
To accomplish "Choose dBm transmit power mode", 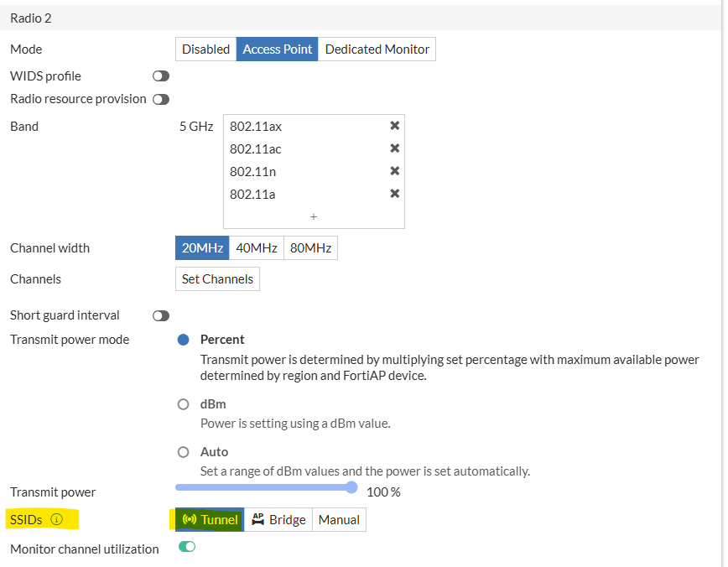I will [183, 404].
